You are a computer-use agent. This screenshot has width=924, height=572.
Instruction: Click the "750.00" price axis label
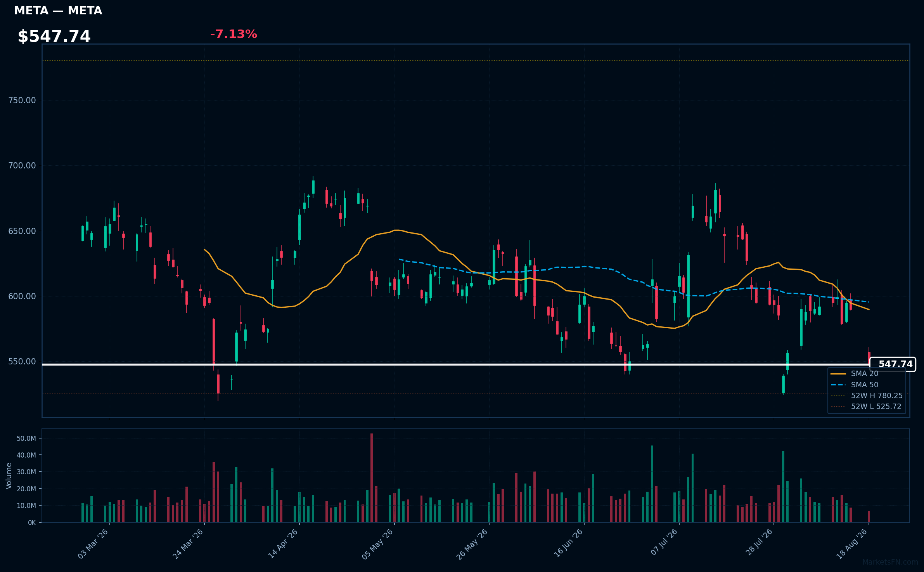[x=22, y=101]
